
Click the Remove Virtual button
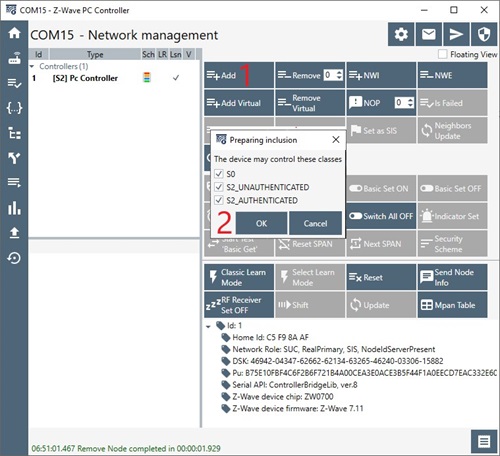click(x=310, y=103)
